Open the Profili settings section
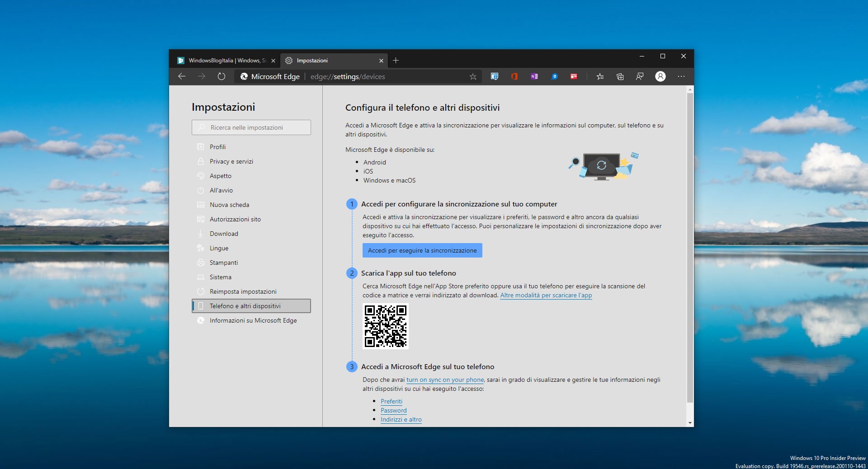Viewport: 868px width, 469px height. (x=251, y=147)
